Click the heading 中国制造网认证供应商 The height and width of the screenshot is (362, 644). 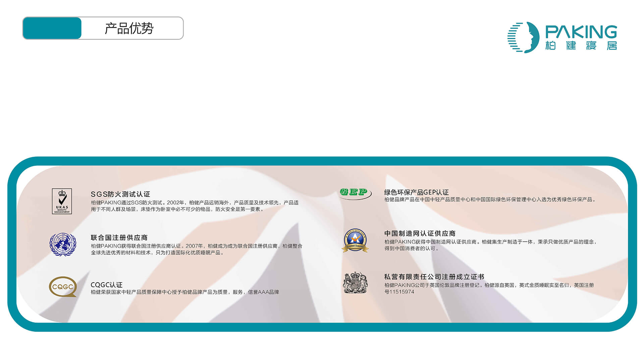click(420, 234)
